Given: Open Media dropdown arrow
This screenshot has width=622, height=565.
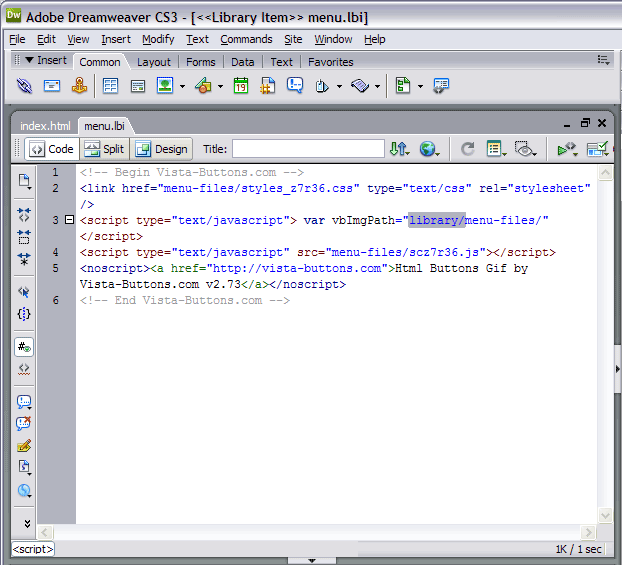Looking at the screenshot, I should pos(221,86).
